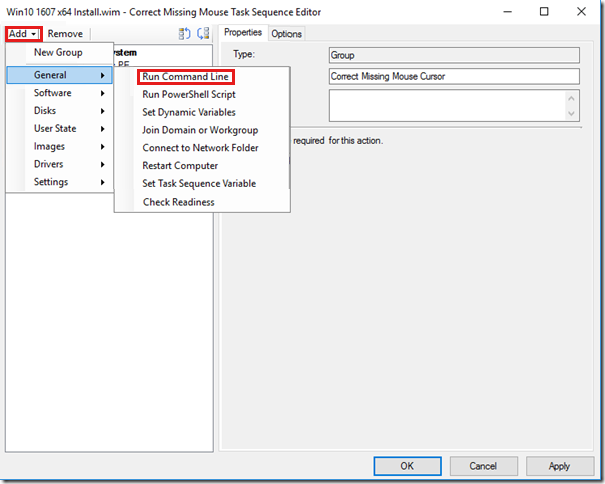Expand the Disks submenu
Viewport: 605px width, 484px height.
(60, 111)
